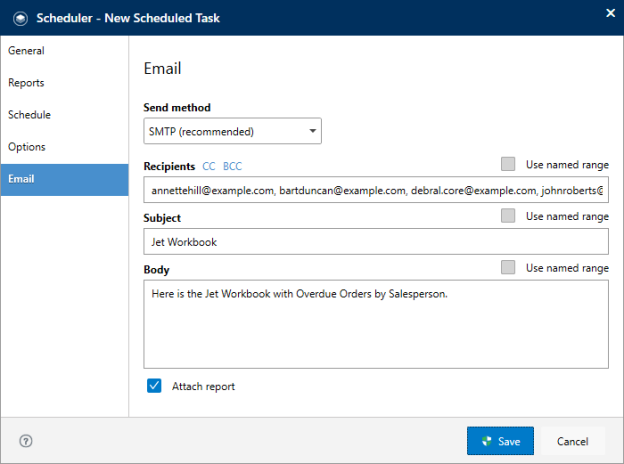Image resolution: width=624 pixels, height=464 pixels.
Task: Open the Send method dropdown
Action: [232, 131]
